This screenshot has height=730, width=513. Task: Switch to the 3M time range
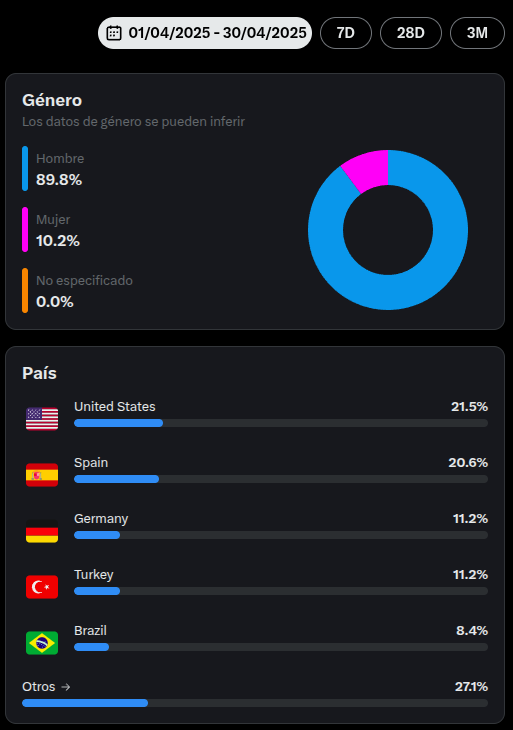[477, 33]
